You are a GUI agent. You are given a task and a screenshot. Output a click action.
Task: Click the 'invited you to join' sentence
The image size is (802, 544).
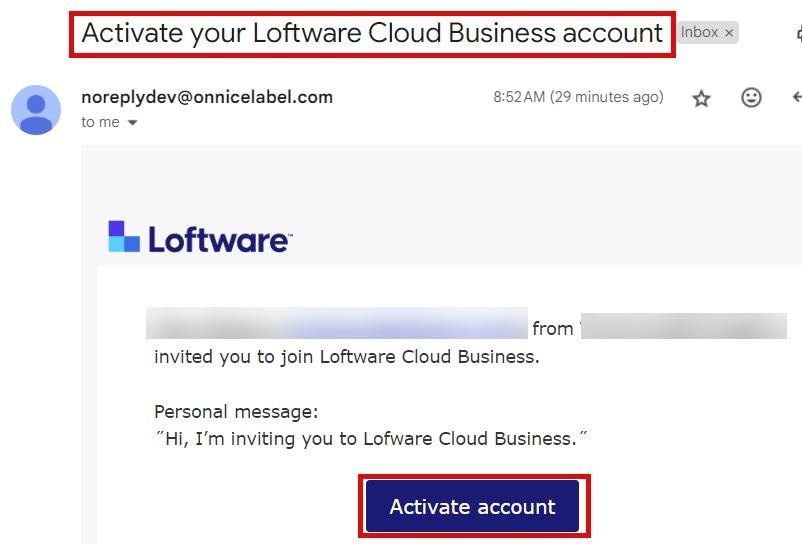point(346,357)
